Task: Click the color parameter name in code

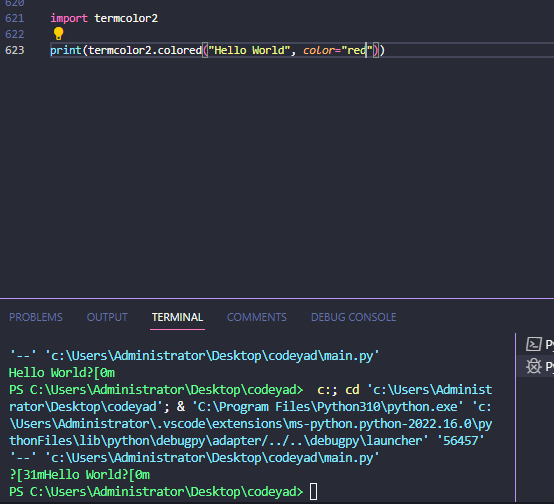Action: tap(318, 50)
